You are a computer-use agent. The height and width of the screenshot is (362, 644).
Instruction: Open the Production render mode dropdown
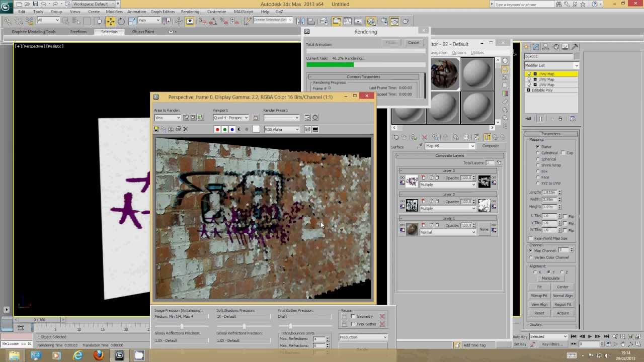click(363, 337)
